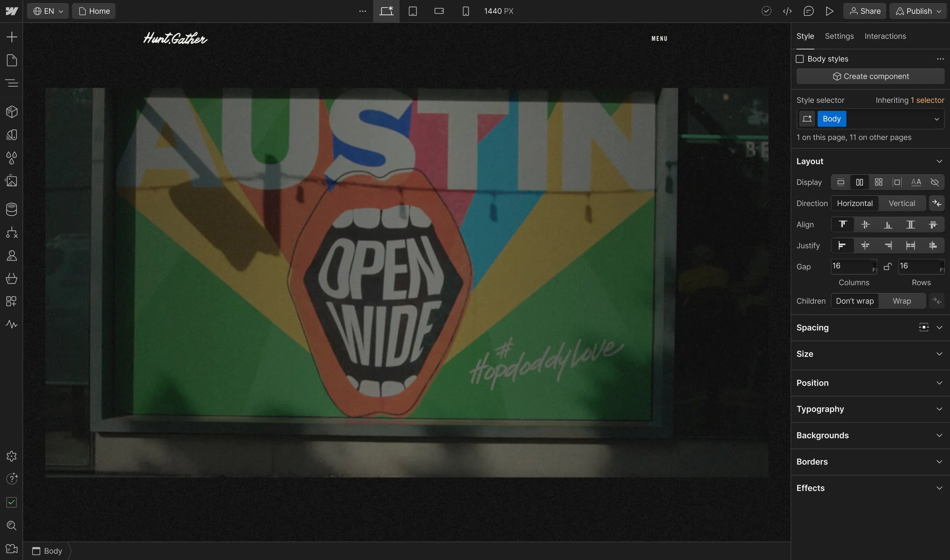Switch to mobile portrait breakpoint
This screenshot has height=560, width=950.
coord(465,11)
